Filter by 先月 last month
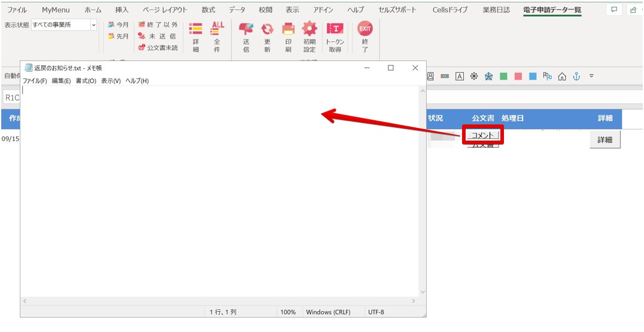Viewport: 644px width, 332px height. 119,36
